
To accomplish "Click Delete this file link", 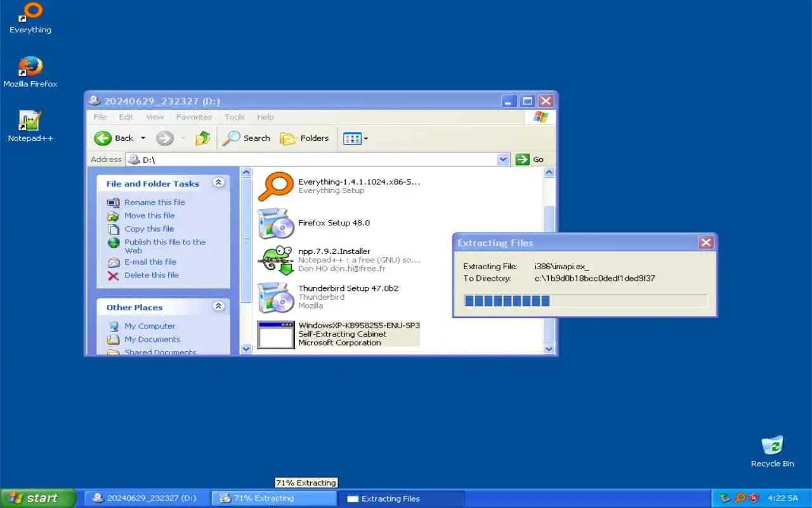I will [x=152, y=275].
